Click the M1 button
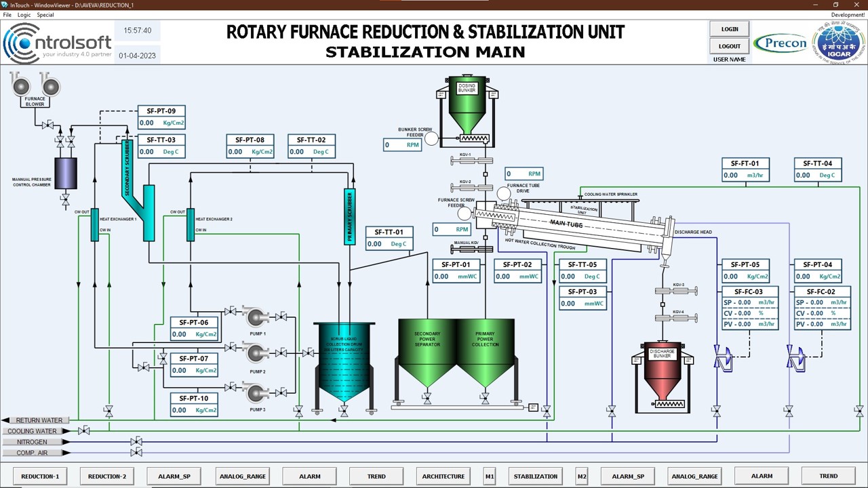868x488 pixels. coord(490,476)
